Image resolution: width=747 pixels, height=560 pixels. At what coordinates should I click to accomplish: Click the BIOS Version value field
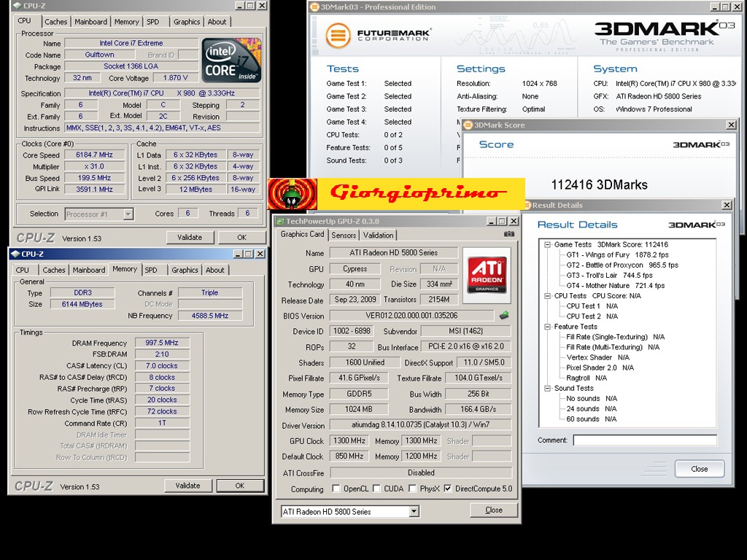pyautogui.click(x=411, y=315)
